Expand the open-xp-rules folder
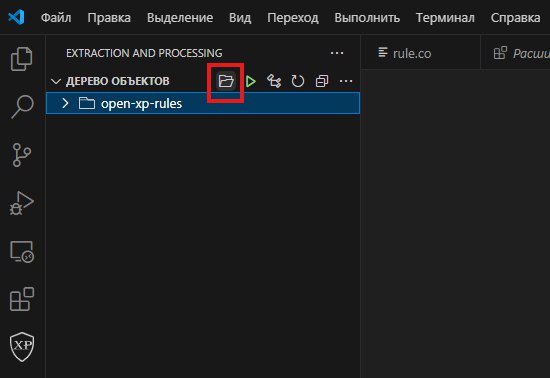 tap(65, 103)
